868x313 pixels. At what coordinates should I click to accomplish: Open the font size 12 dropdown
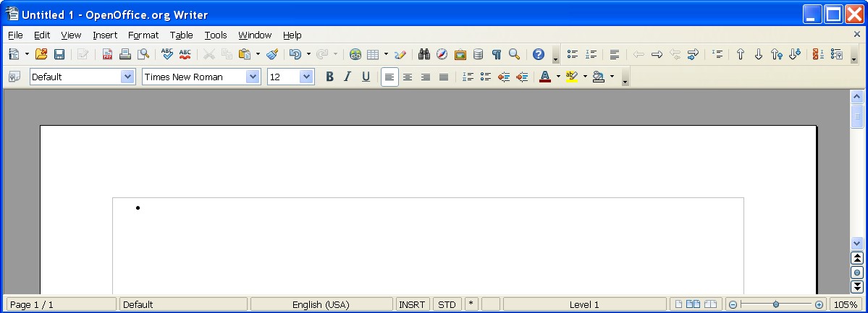pos(307,77)
